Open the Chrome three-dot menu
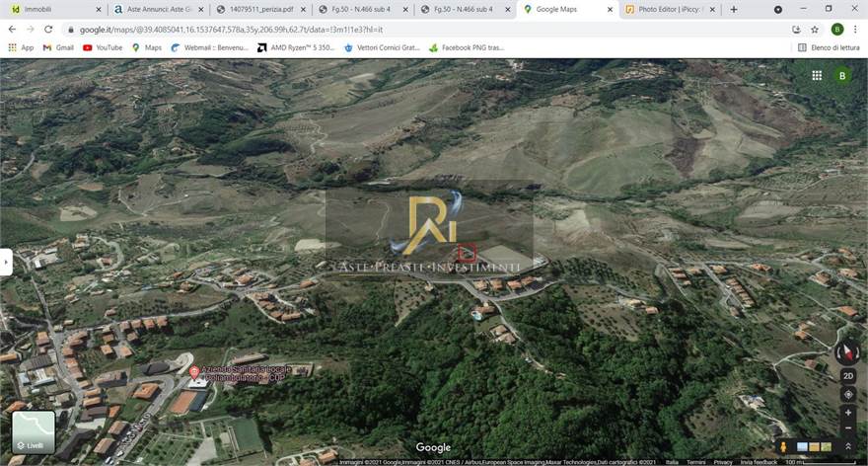The width and height of the screenshot is (868, 466). 855,30
